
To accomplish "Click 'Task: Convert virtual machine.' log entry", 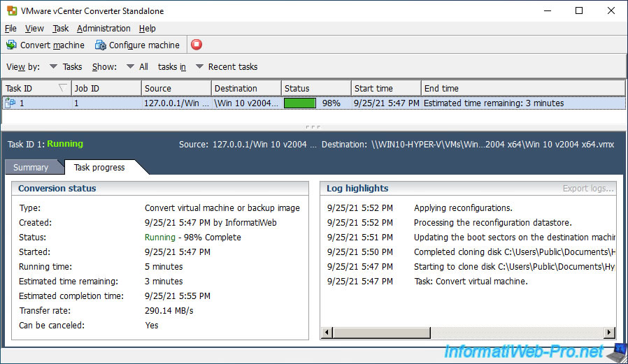I will pos(471,281).
